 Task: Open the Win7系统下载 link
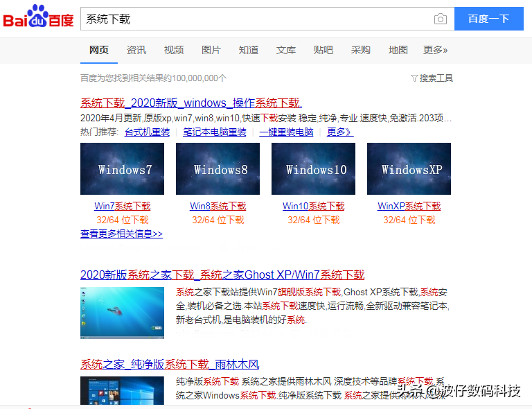pos(122,206)
